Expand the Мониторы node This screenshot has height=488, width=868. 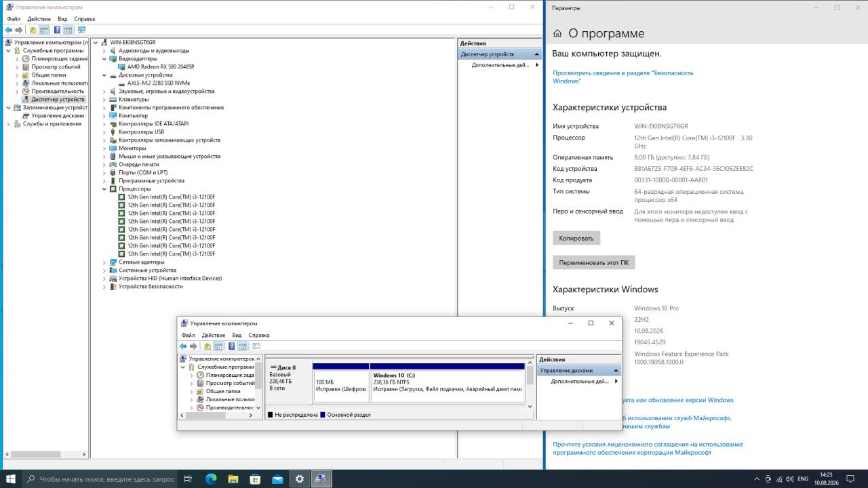pyautogui.click(x=104, y=148)
